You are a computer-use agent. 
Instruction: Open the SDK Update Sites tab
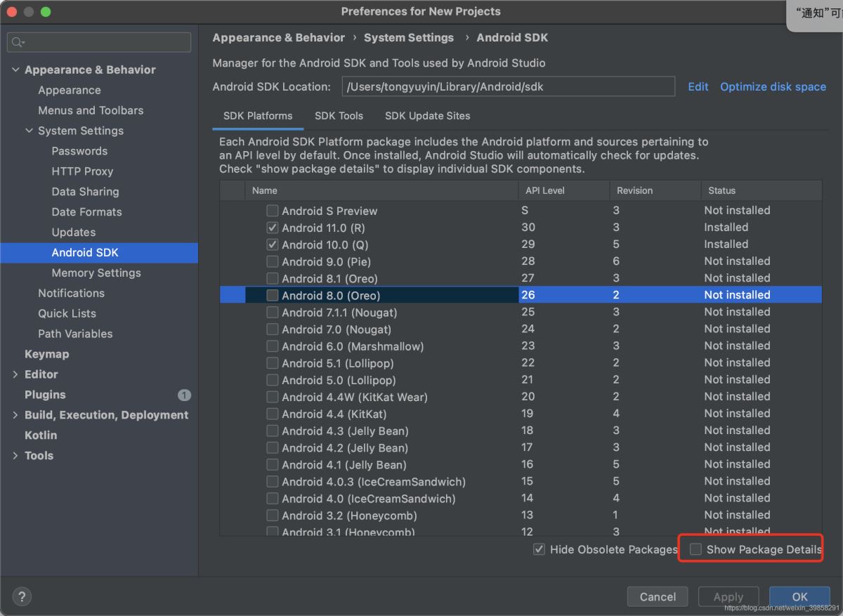(x=427, y=116)
